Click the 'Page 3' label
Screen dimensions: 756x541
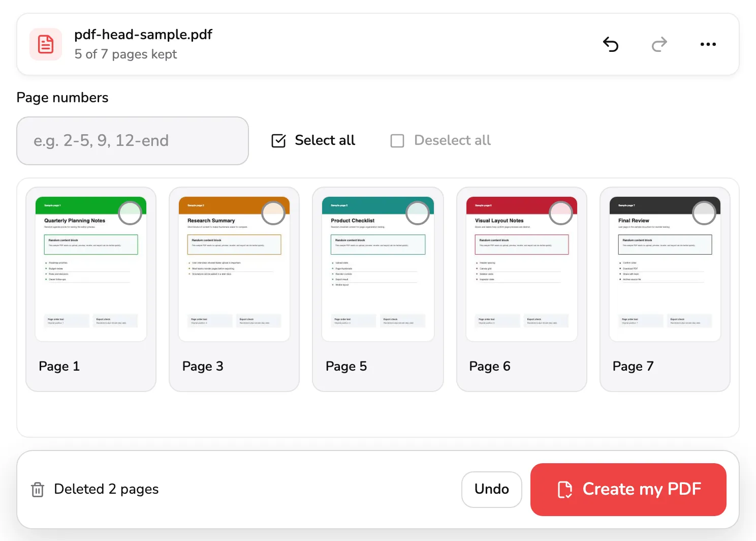(x=203, y=367)
